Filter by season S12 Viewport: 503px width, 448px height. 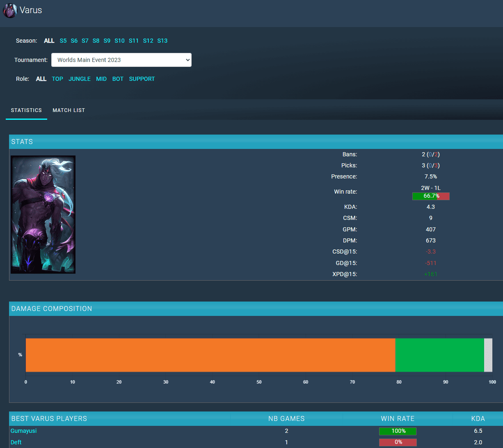148,41
